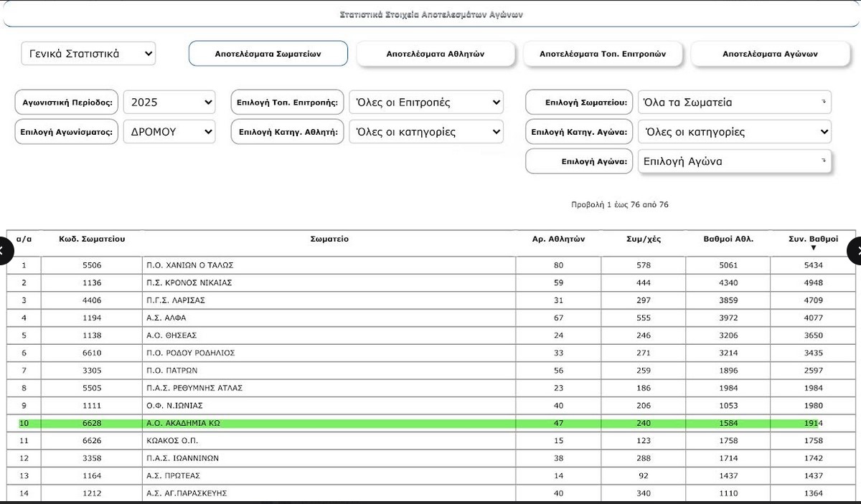Expand the Όλες οι Επιτροπές dropdown
Screen dimensions: 861x504
[x=426, y=103]
